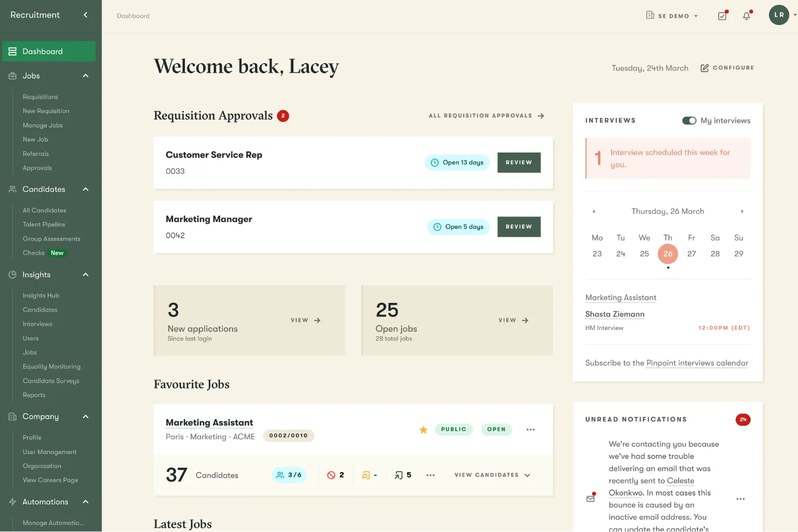Viewport: 798px width, 532px height.
Task: Open View Careers Page in the sidebar
Action: pos(50,480)
